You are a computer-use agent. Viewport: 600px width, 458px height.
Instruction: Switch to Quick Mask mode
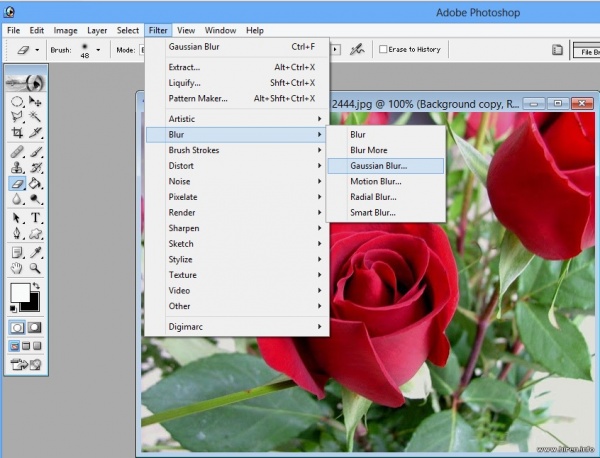point(36,327)
